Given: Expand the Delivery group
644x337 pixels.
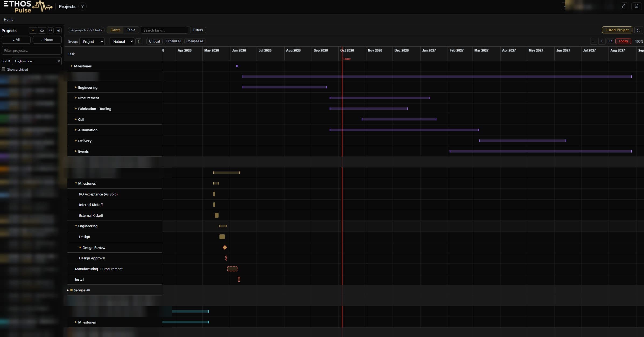Looking at the screenshot, I should point(76,141).
